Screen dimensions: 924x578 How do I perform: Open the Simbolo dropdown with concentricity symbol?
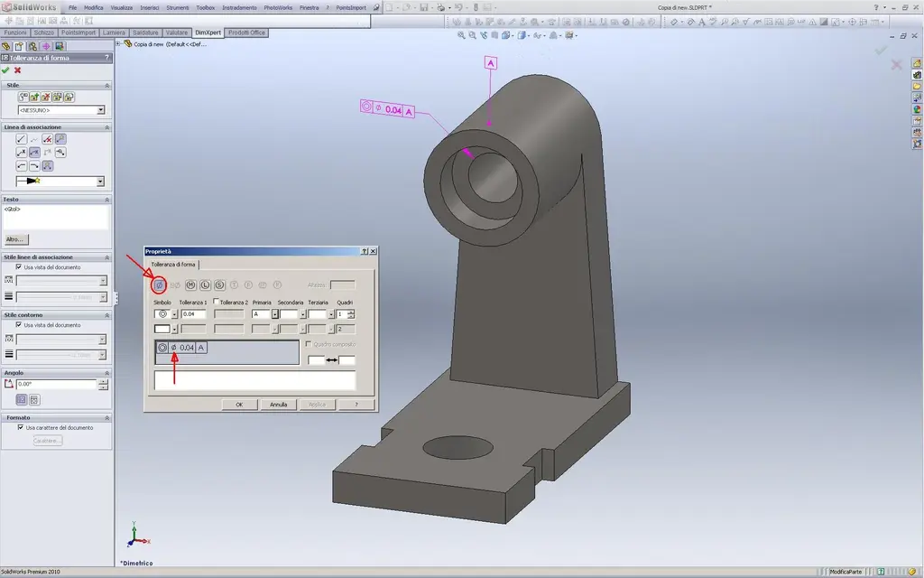pyautogui.click(x=174, y=314)
